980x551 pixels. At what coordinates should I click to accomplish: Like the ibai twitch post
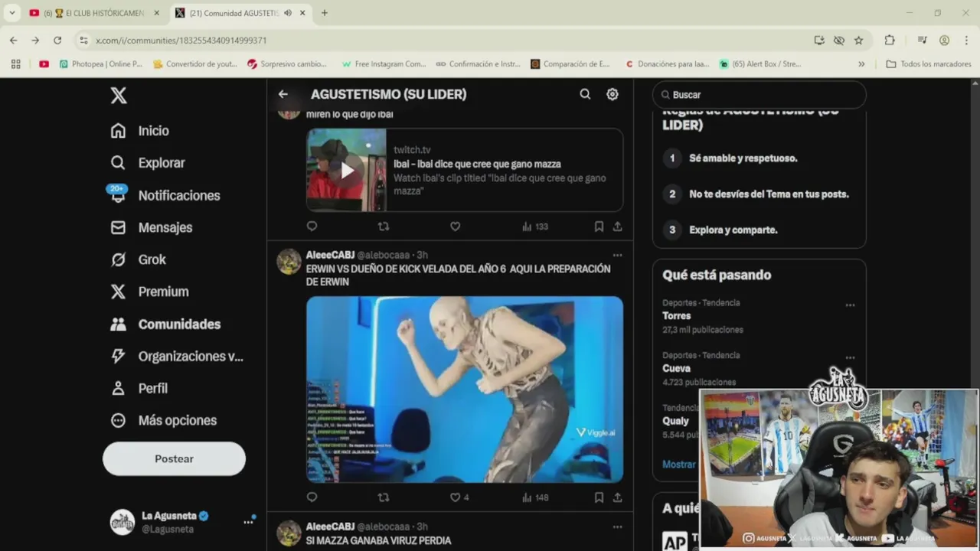point(455,227)
